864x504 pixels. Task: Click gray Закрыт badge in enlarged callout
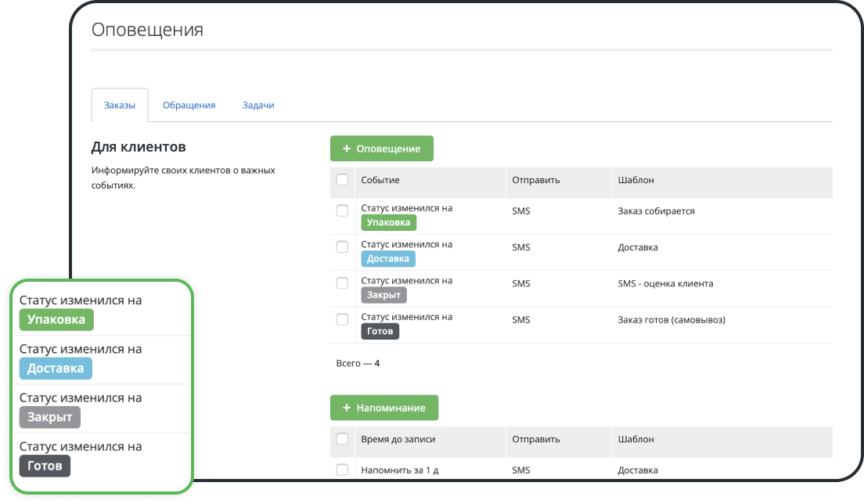pos(49,417)
